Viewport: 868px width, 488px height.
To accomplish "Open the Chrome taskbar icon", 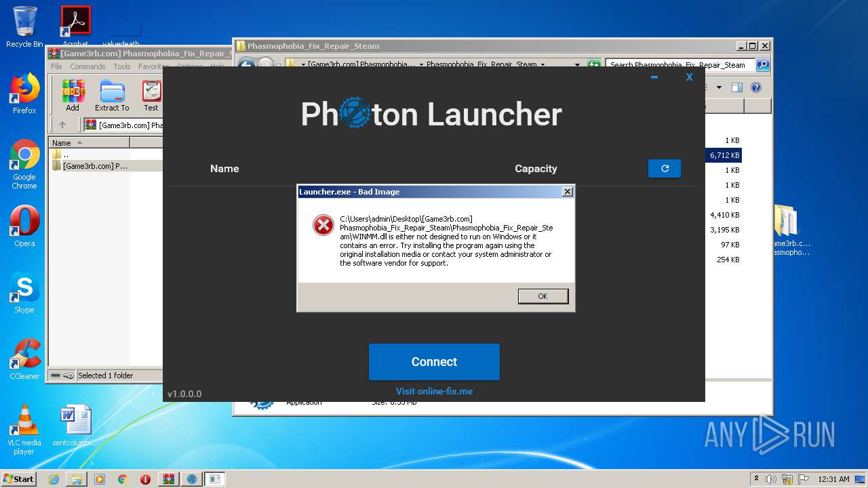I will [122, 479].
